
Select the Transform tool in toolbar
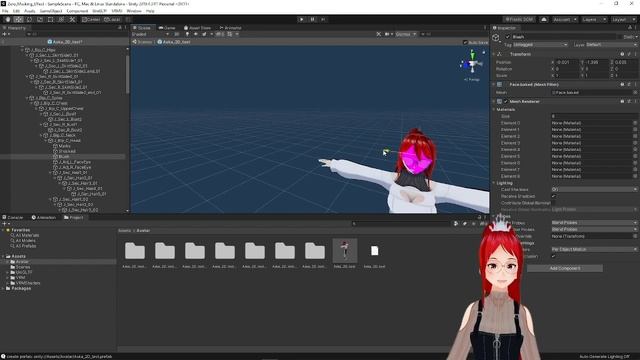click(x=61, y=19)
